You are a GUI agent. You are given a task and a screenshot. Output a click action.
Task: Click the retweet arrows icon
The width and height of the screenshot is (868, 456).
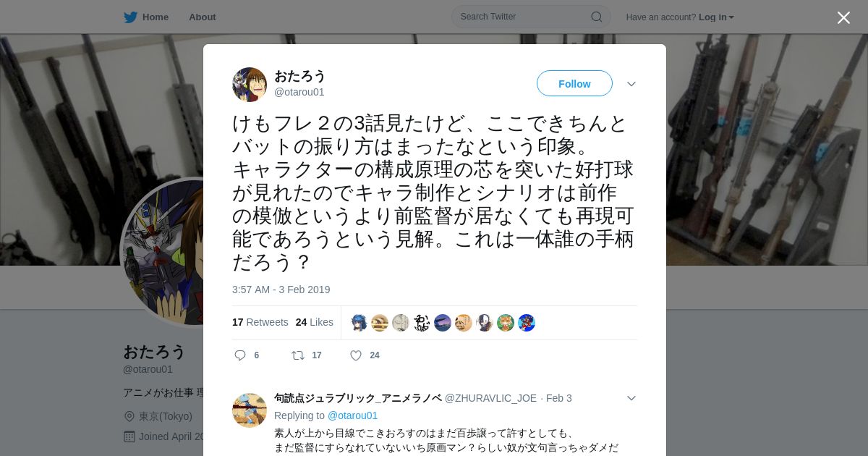297,355
